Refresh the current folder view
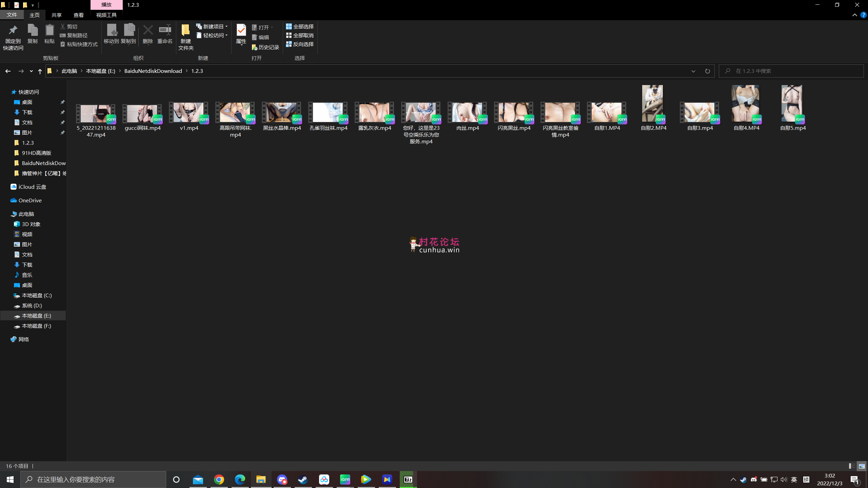 (707, 71)
